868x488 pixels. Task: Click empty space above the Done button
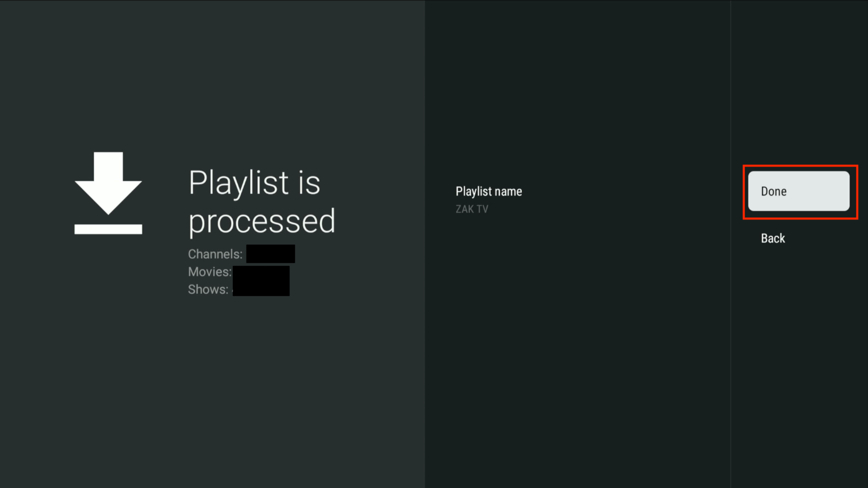pos(799,90)
